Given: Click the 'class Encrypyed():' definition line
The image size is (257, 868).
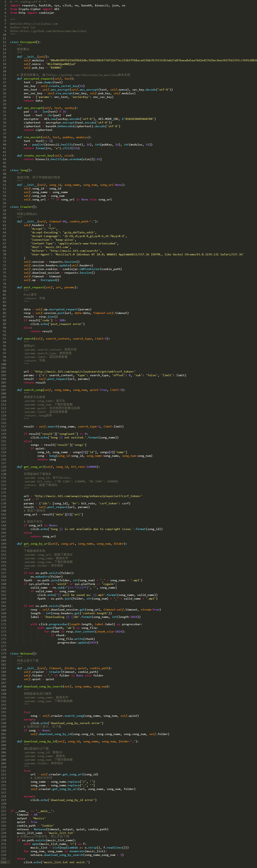Looking at the screenshot, I should (x=25, y=42).
